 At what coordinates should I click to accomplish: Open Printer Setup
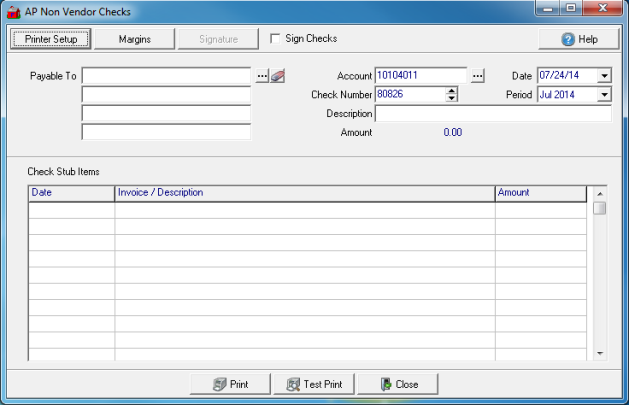[51, 39]
